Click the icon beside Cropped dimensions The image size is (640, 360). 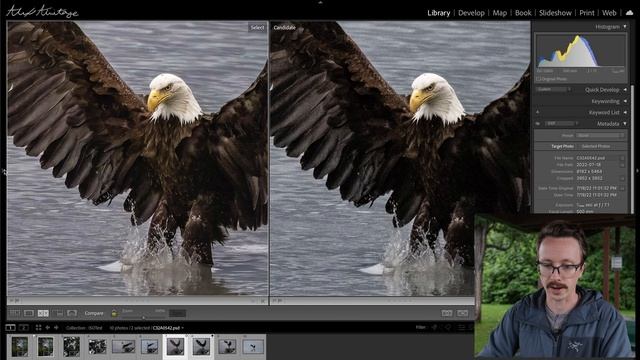(x=622, y=178)
